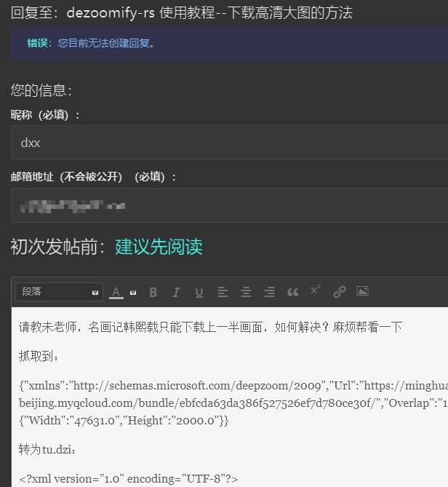
Task: Expand the text color dropdown arrow
Action: (133, 293)
